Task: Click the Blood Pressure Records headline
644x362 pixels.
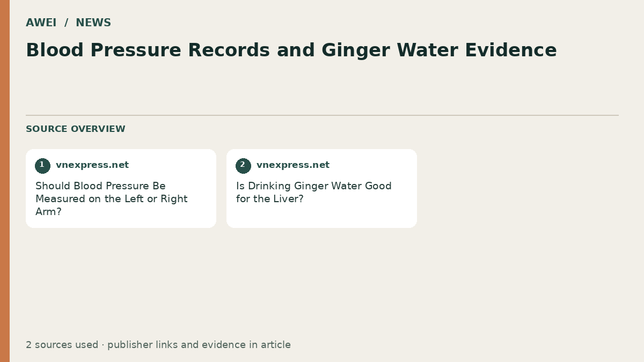Action: 291,50
